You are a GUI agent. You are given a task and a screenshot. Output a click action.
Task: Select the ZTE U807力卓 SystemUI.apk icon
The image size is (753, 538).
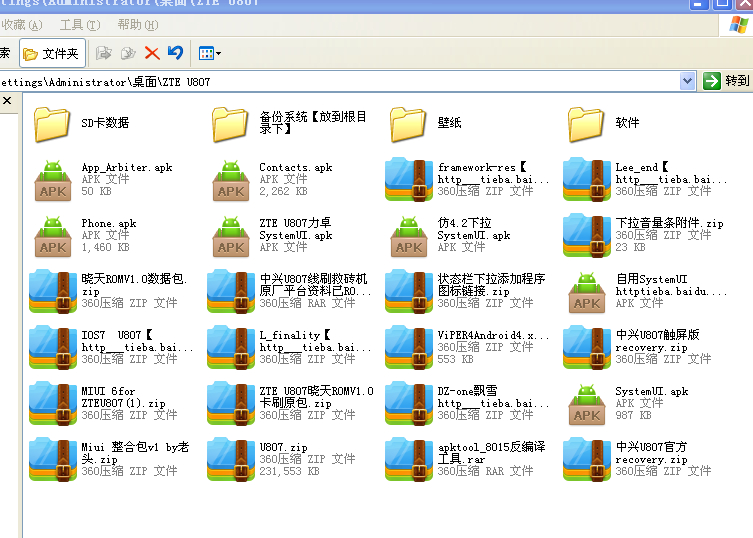[231, 236]
